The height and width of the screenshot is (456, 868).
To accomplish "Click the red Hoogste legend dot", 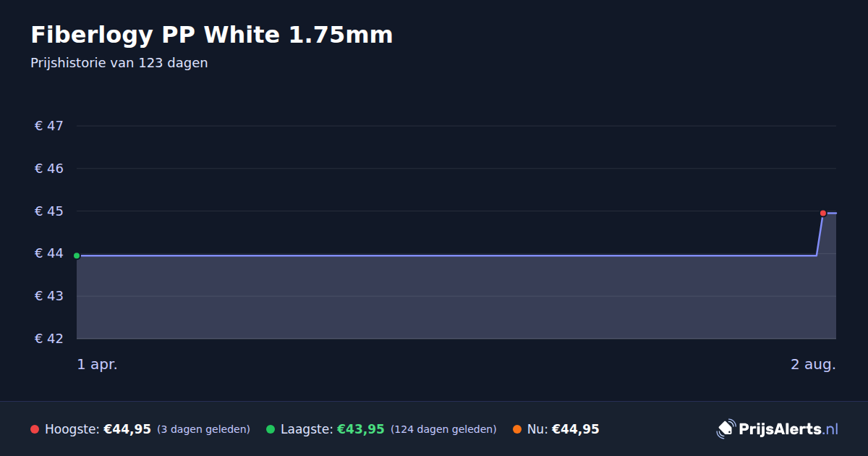I will (x=35, y=429).
